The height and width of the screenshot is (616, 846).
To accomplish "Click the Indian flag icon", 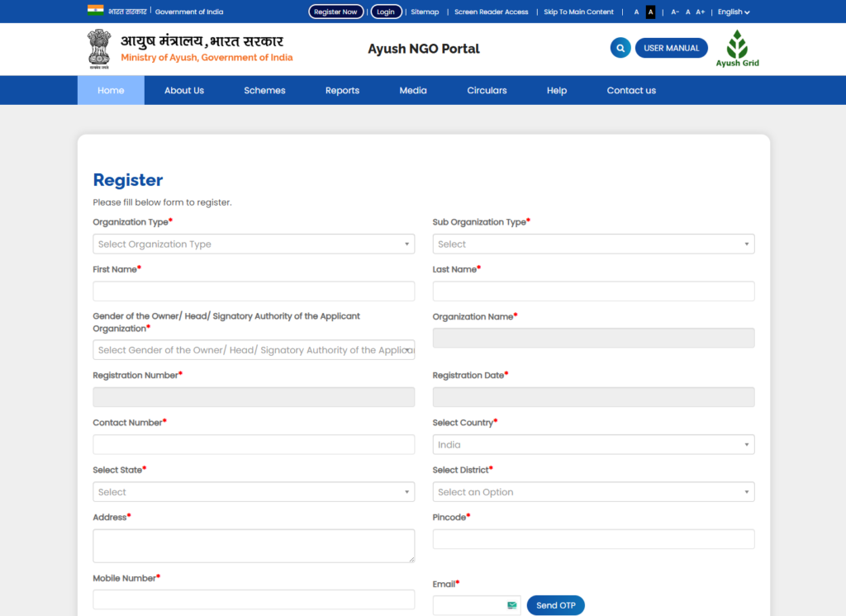I will point(95,12).
